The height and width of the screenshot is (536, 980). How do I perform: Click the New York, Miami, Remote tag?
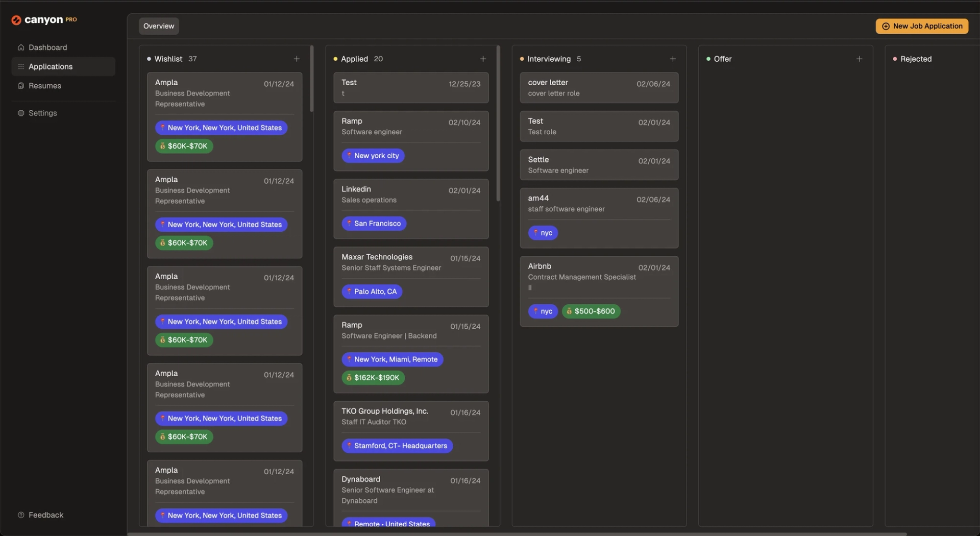click(393, 359)
